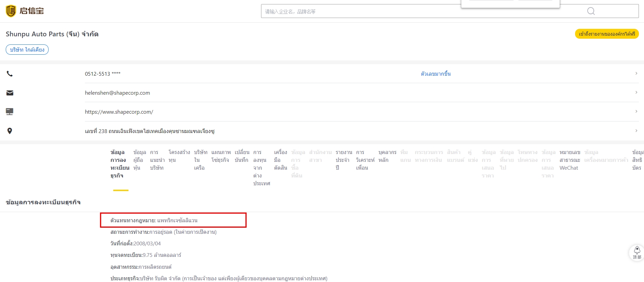Switch to the รายงานประจำปี tab
Image resolution: width=644 pixels, height=282 pixels.
(x=343, y=160)
